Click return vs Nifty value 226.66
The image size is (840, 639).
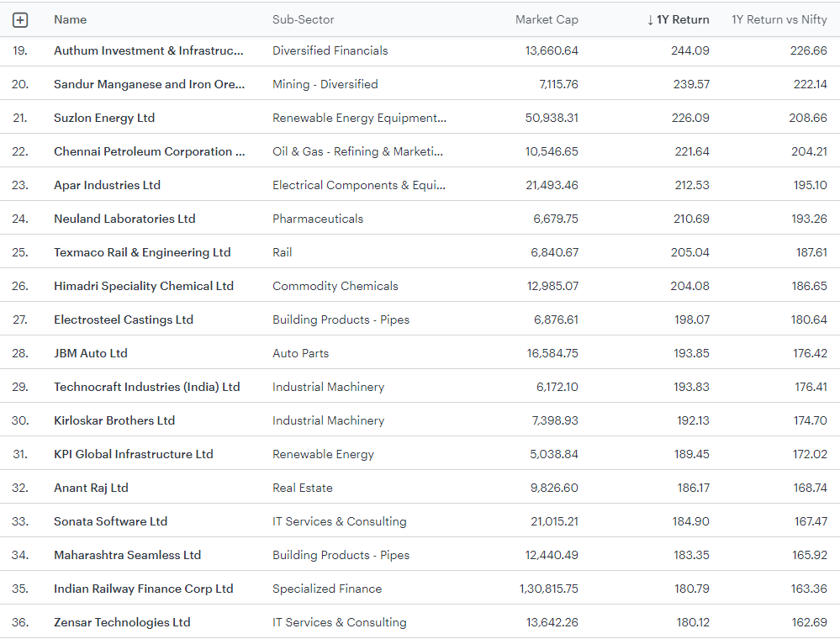pyautogui.click(x=808, y=51)
